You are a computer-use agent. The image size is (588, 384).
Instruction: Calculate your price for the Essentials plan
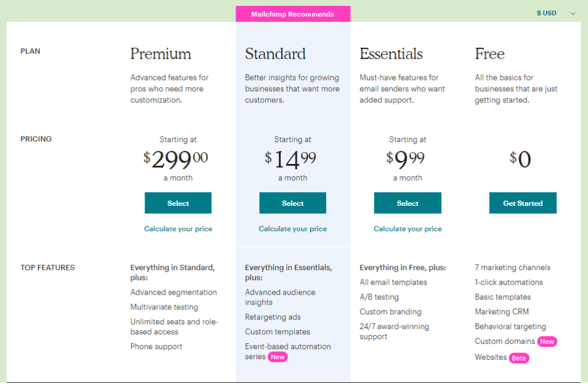tap(407, 228)
